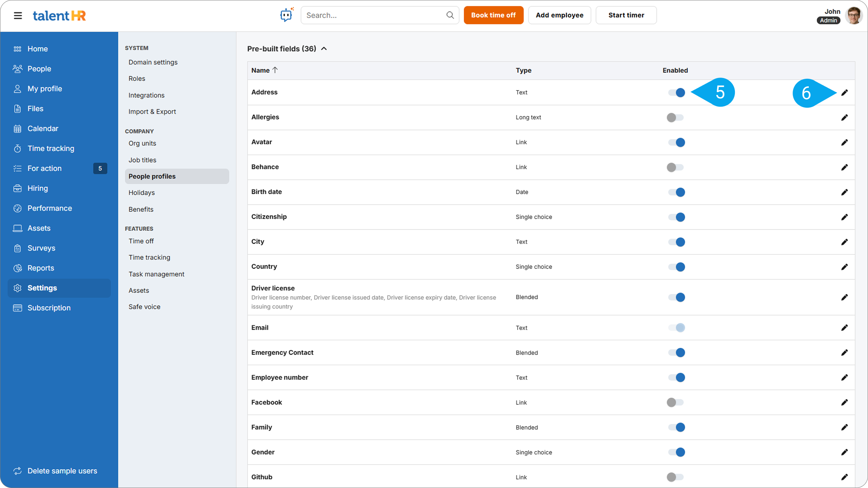Open the Type column header
868x488 pixels.
click(x=523, y=70)
